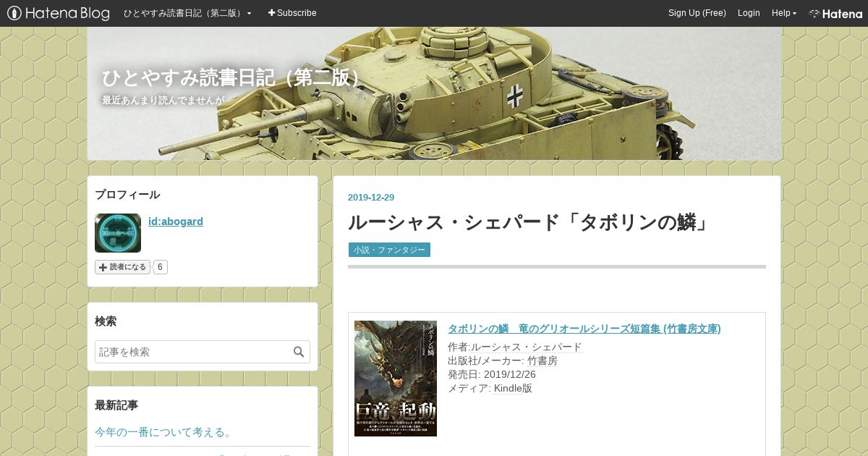The width and height of the screenshot is (868, 456).
Task: Click the Subscribe button
Action: point(292,13)
